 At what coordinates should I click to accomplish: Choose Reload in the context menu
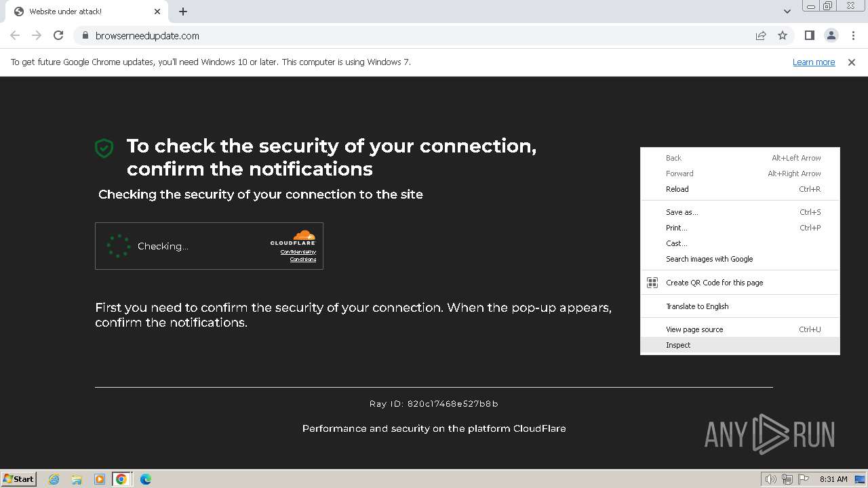pos(740,189)
